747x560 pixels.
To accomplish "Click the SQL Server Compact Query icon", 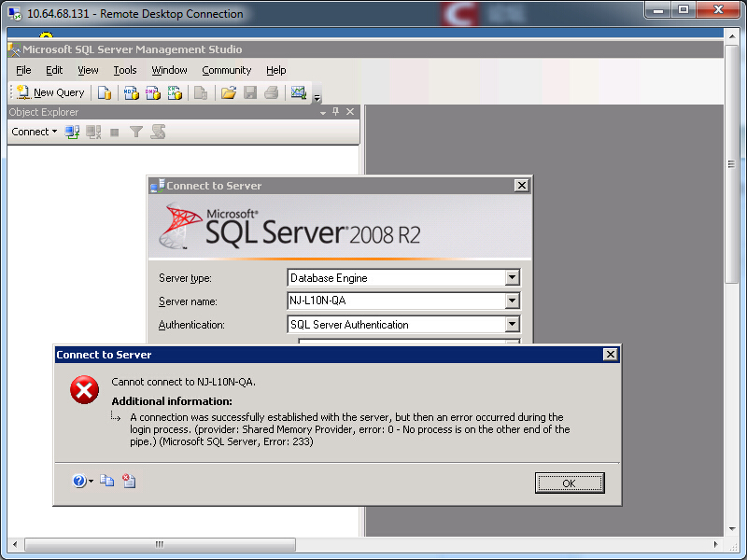I will 201,92.
